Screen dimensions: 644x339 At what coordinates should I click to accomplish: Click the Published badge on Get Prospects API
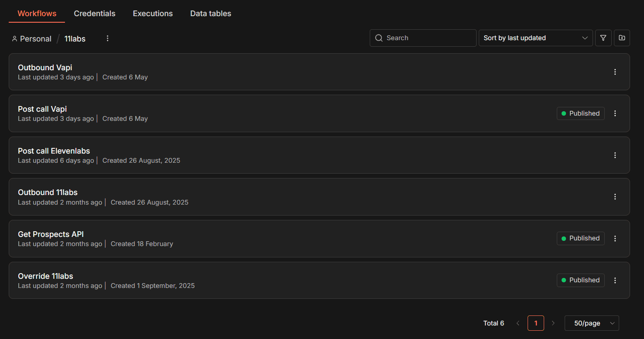pos(581,238)
